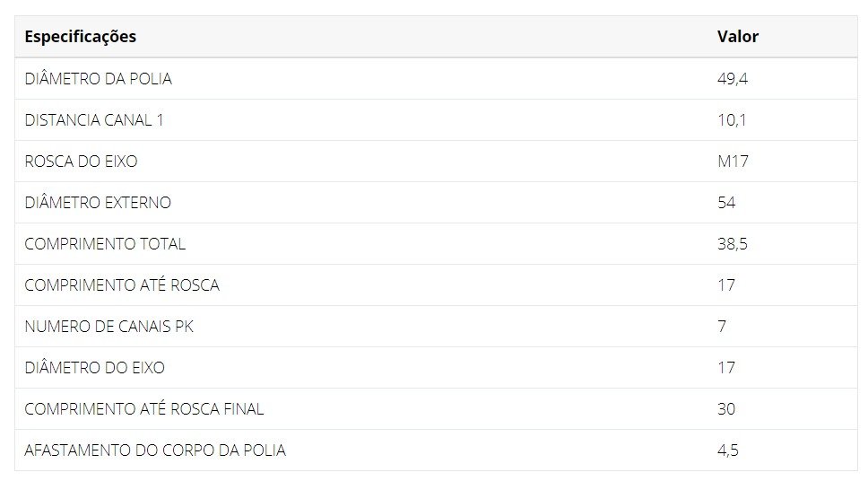Click the value 7 for canais PK
Image resolution: width=868 pixels, height=481 pixels.
tap(721, 327)
